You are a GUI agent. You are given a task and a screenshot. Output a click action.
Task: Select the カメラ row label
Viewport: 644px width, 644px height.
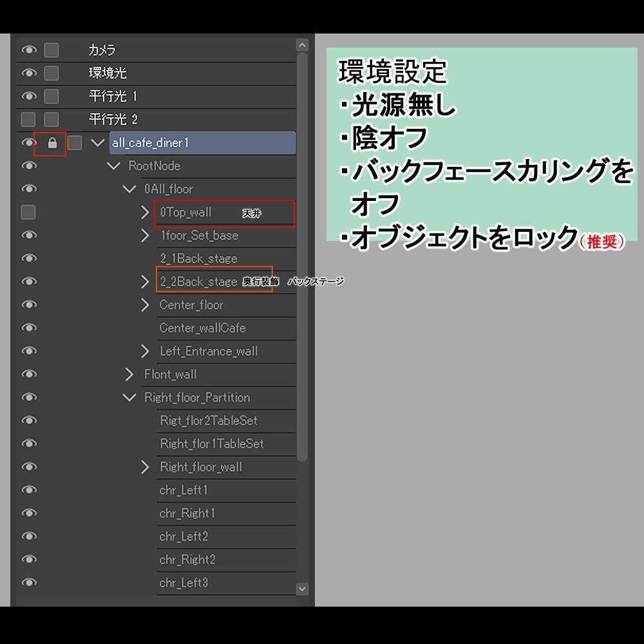click(x=102, y=50)
